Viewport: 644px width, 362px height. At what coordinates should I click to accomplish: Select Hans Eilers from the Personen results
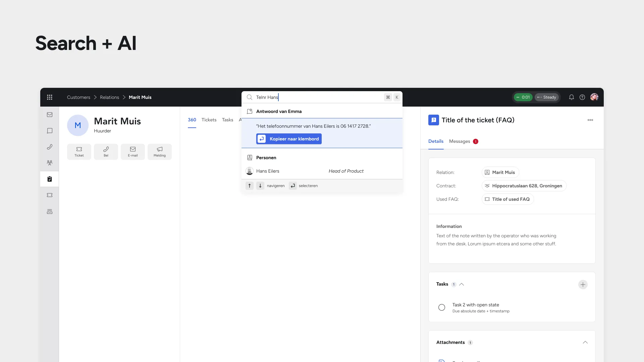pos(267,171)
